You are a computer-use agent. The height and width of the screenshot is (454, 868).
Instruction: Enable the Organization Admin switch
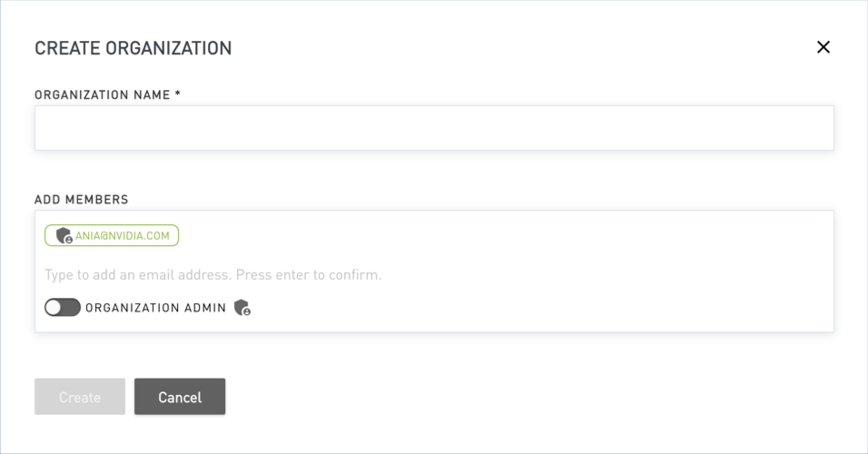pyautogui.click(x=63, y=308)
